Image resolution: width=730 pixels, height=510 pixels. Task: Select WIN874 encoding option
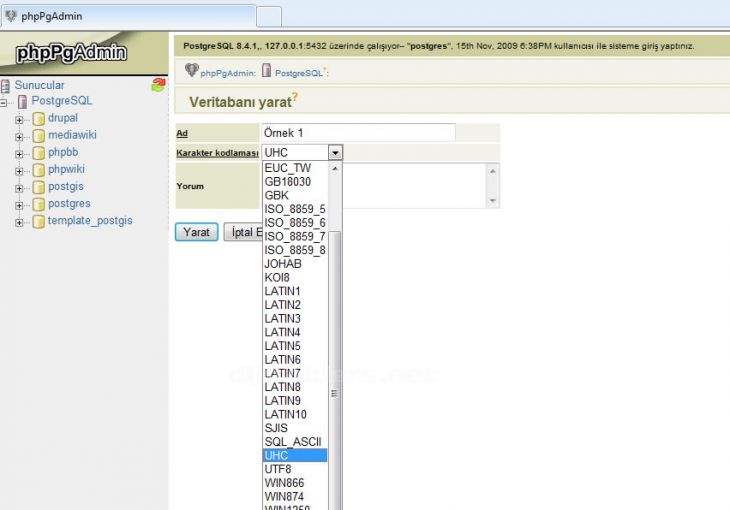(295, 496)
